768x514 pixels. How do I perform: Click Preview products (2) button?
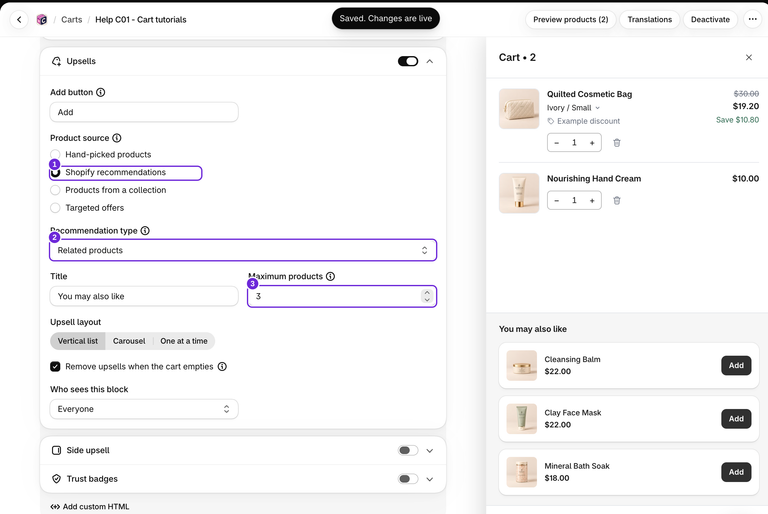click(x=571, y=20)
